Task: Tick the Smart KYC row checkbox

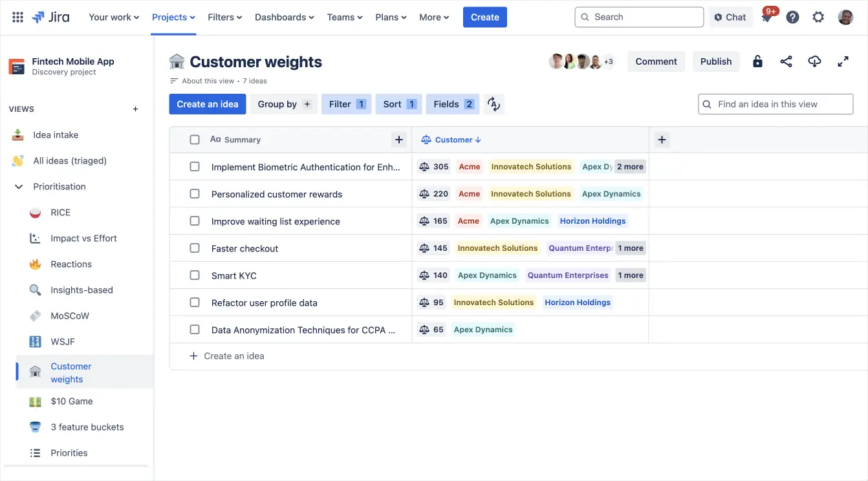Action: click(195, 275)
